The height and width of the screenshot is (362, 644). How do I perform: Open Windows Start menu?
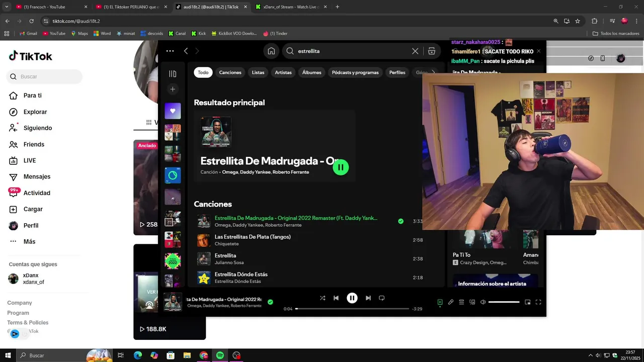point(8,355)
